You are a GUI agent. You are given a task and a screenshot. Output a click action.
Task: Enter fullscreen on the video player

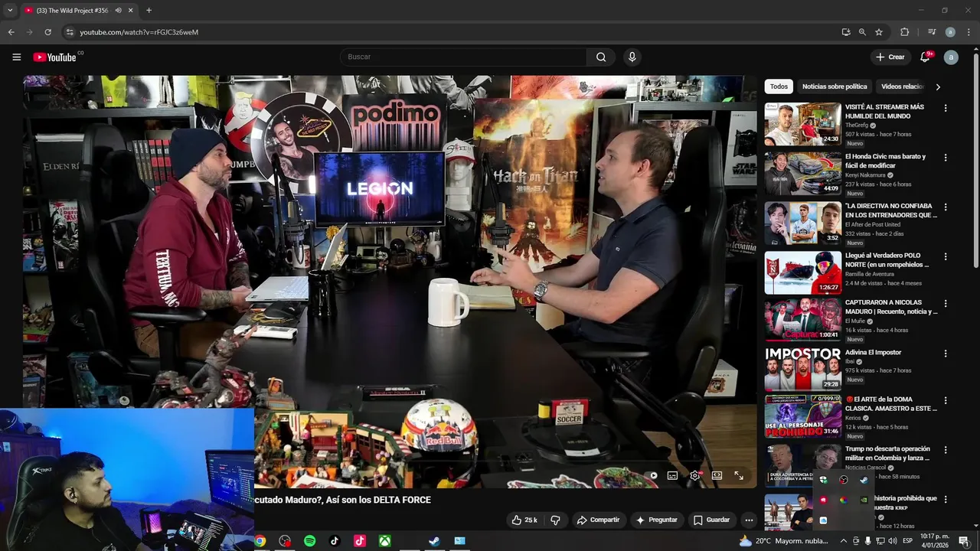(739, 475)
